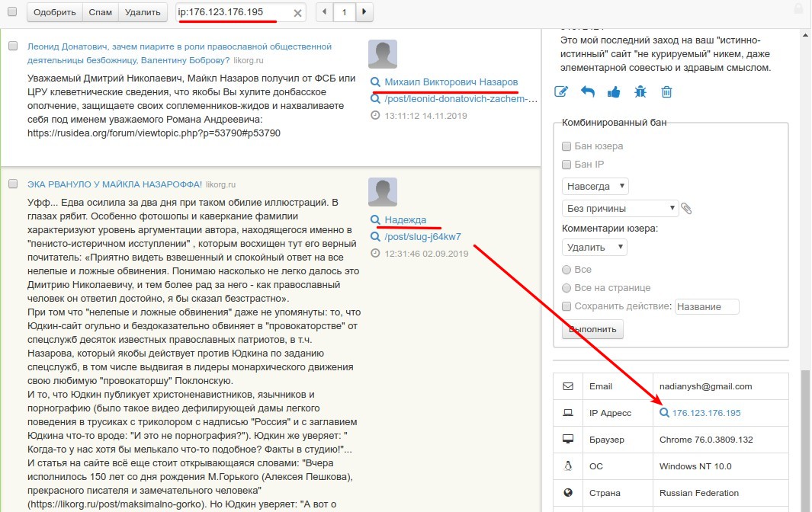Viewport: 812px width, 512px height.
Task: Click the clock icon by 13:11:12 14.11.2019
Action: tap(375, 116)
